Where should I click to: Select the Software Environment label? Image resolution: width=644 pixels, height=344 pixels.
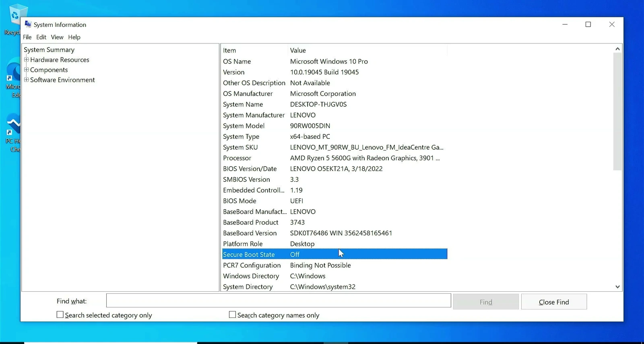(x=62, y=80)
